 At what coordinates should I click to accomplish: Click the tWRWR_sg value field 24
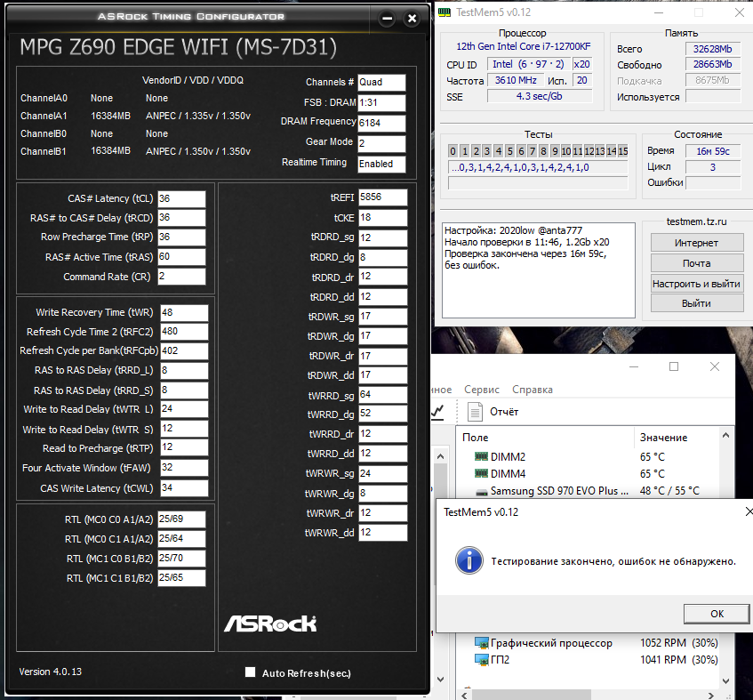(x=383, y=474)
